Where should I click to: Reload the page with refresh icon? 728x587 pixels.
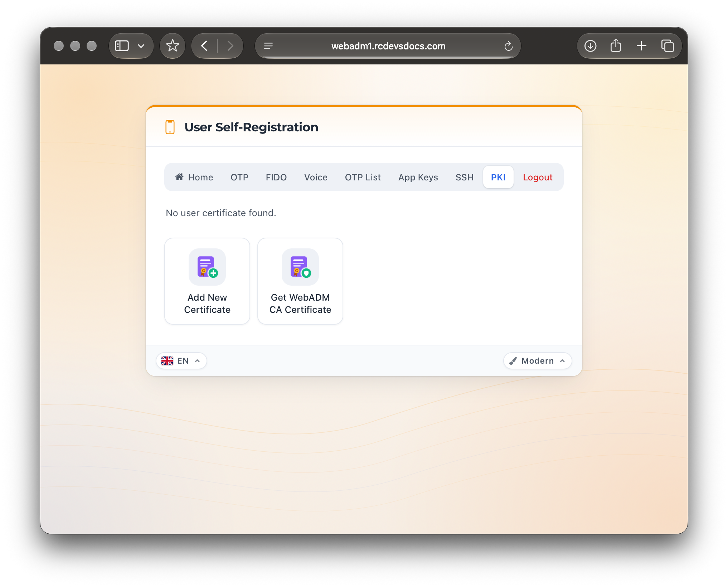(x=508, y=46)
